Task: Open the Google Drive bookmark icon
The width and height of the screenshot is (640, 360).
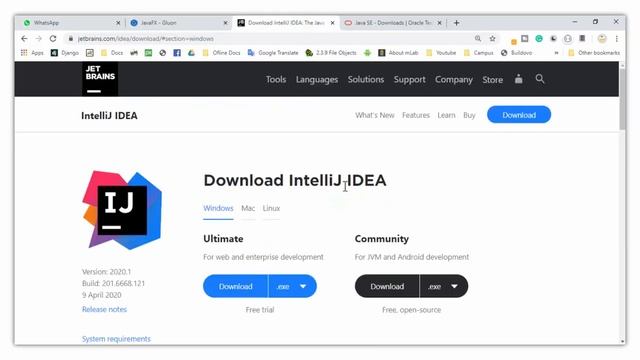Action: (191, 53)
